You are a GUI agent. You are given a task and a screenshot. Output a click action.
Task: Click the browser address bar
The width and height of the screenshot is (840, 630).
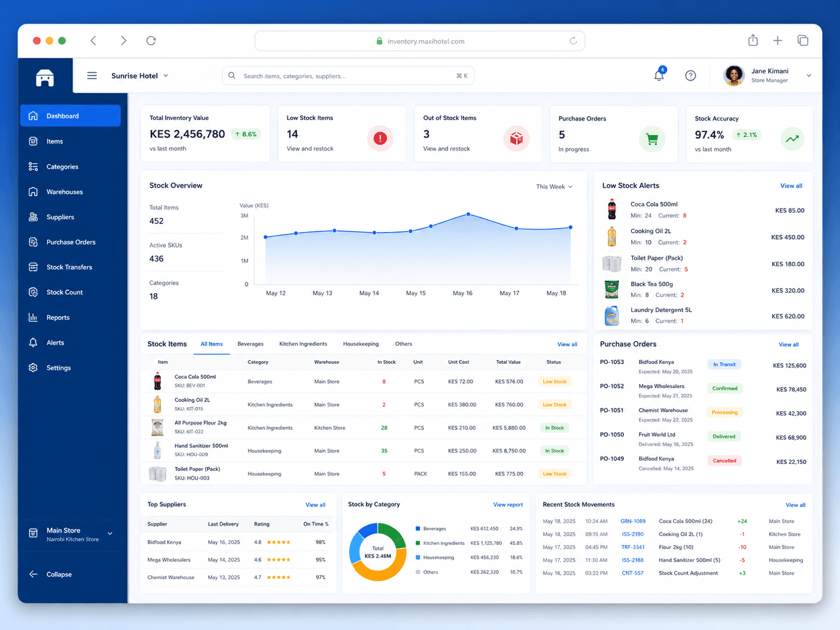(420, 41)
